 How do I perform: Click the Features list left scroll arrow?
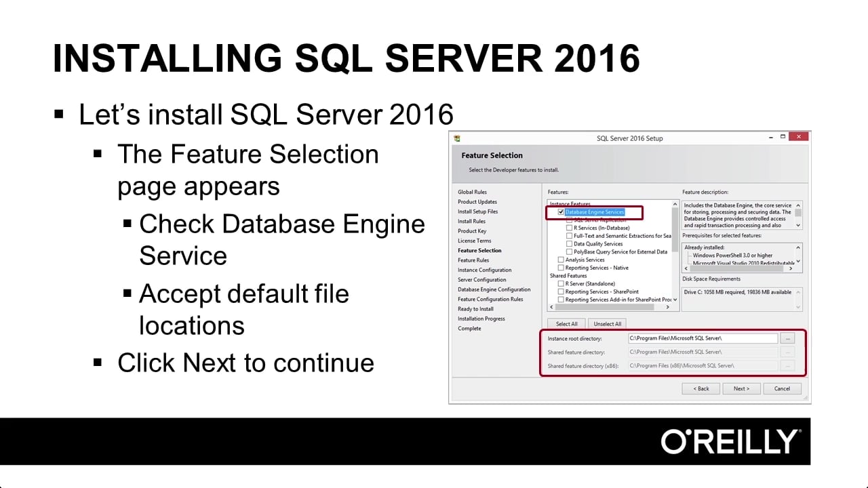coord(551,307)
